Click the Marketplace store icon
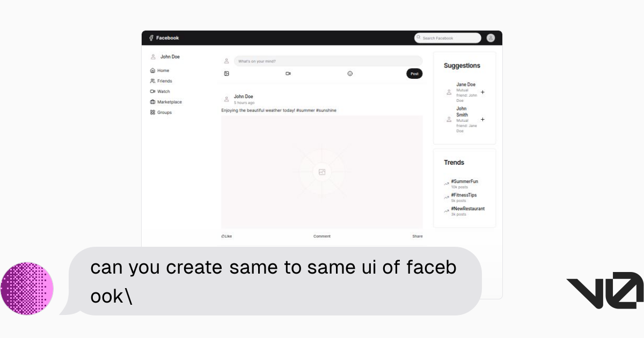 [x=152, y=102]
